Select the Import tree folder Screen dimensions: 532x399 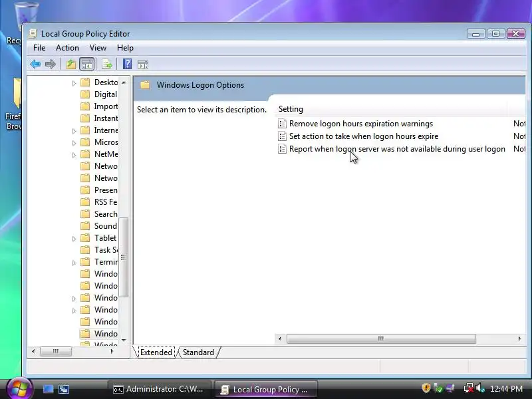click(106, 106)
